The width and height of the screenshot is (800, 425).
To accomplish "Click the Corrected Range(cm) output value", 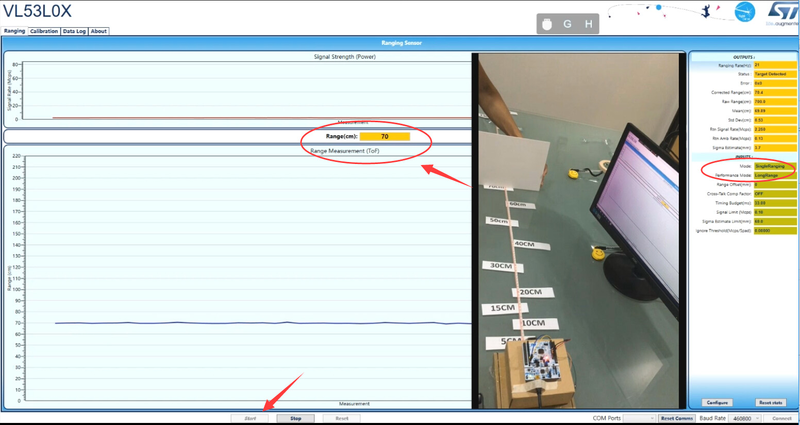I will 774,92.
